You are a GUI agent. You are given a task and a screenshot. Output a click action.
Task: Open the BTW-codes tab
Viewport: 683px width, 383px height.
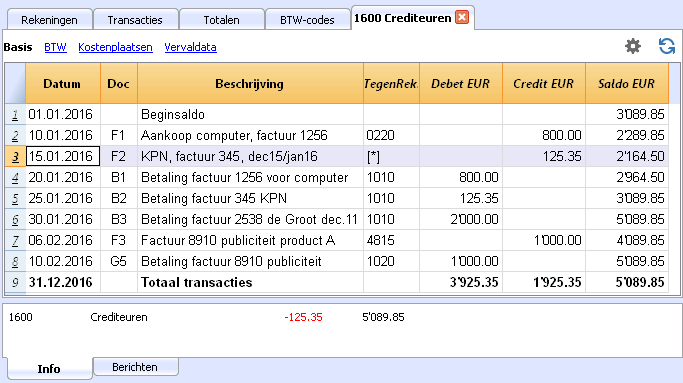pyautogui.click(x=307, y=20)
